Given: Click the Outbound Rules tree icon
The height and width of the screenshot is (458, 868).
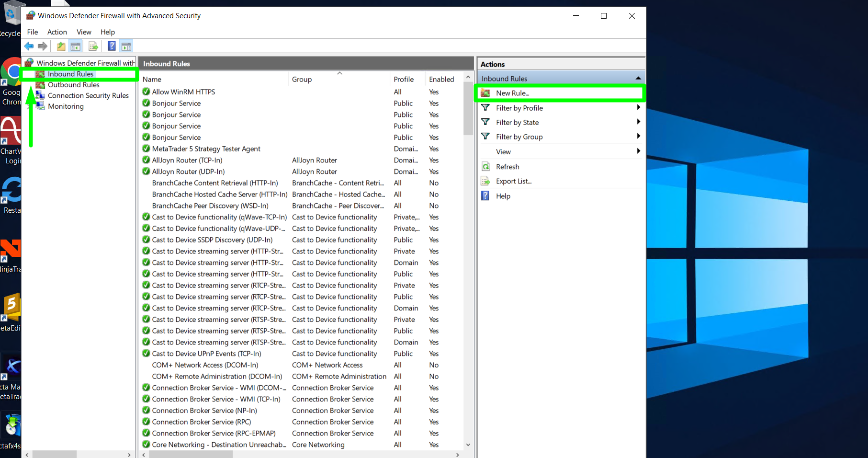Looking at the screenshot, I should tap(40, 85).
